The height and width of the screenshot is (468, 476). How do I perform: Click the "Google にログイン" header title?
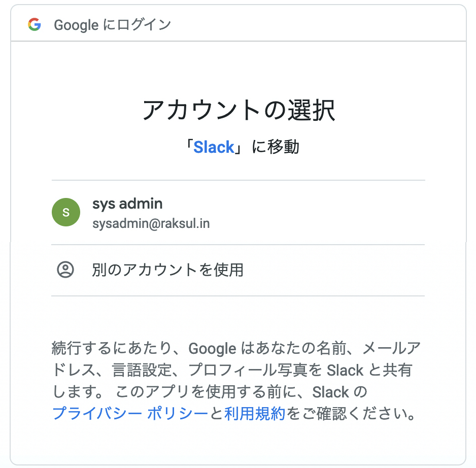pyautogui.click(x=112, y=24)
